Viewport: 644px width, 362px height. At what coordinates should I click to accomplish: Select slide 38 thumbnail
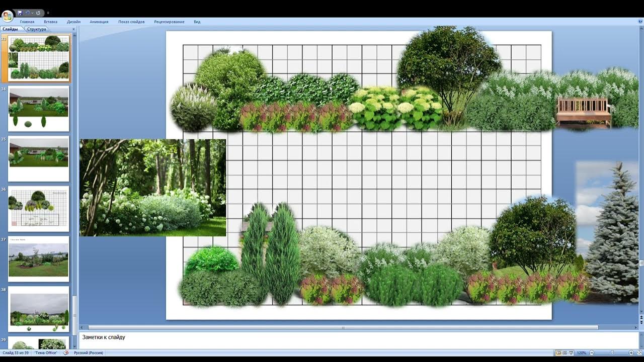39,309
